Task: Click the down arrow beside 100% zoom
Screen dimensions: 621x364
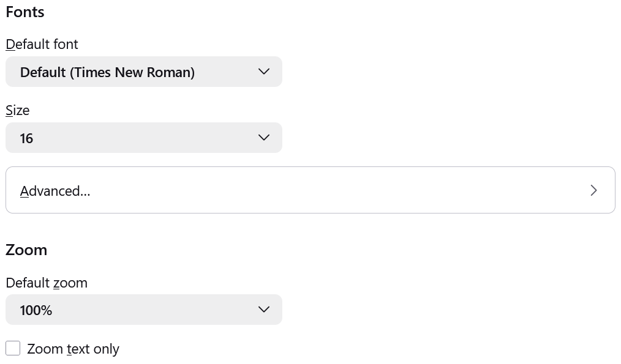Action: coord(264,310)
